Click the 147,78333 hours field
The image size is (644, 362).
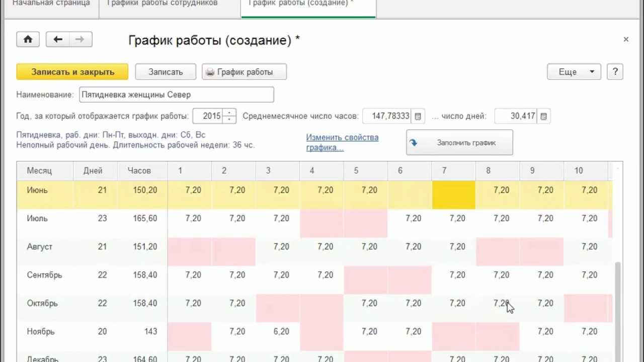click(x=387, y=116)
